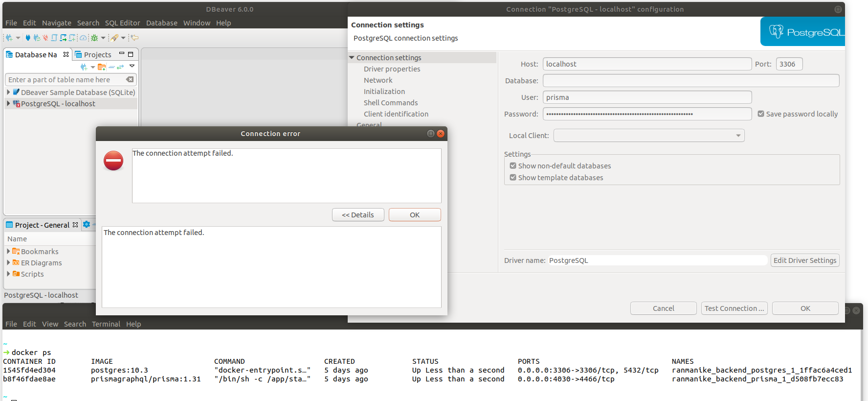
Task: Maximize the Database Navigator panel
Action: [131, 54]
